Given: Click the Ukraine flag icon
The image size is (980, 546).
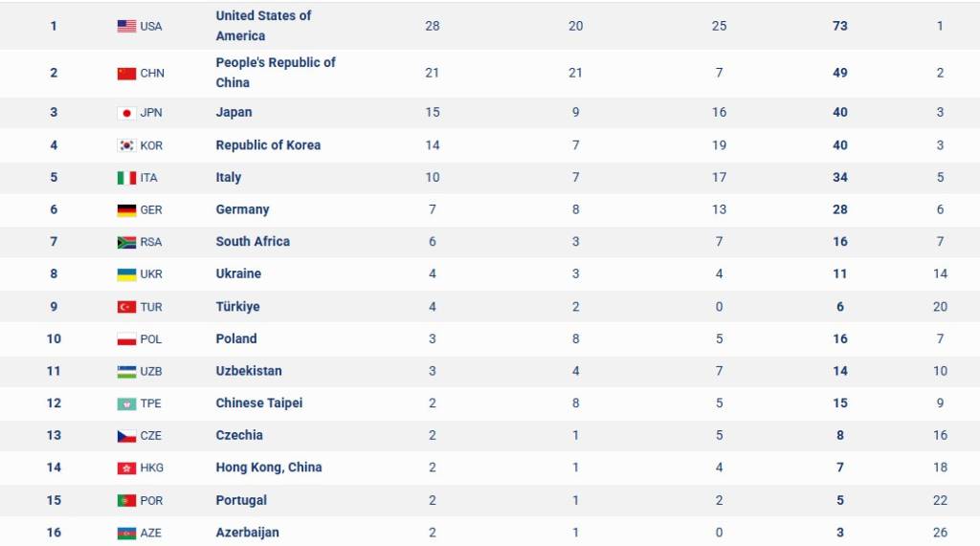Looking at the screenshot, I should pyautogui.click(x=126, y=274).
